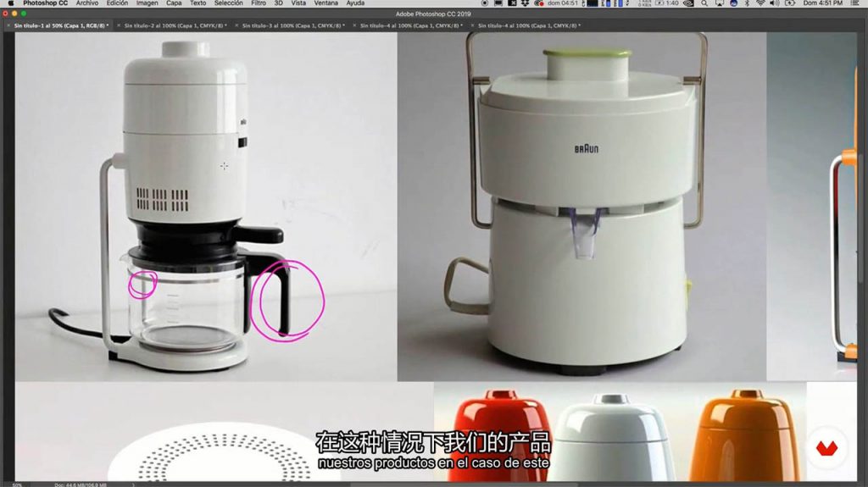Screen dimensions: 868x487
Task: Open Notification Center from the menu bar
Action: click(854, 3)
